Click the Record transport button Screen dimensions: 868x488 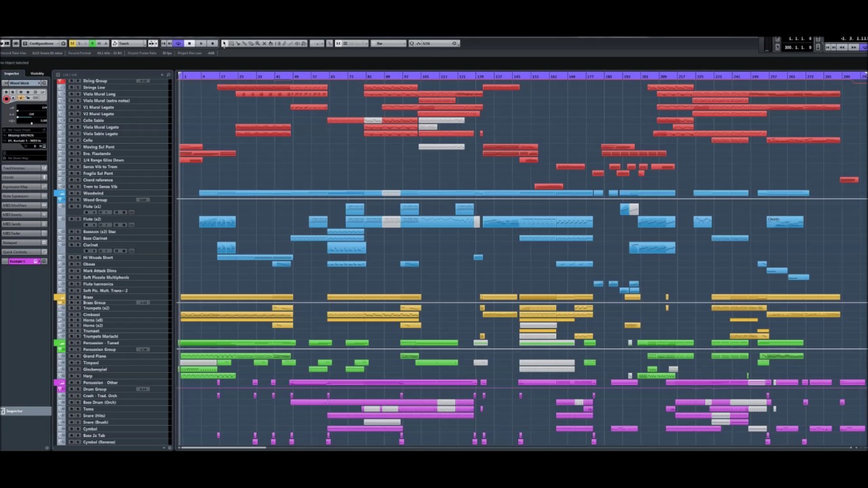pos(212,43)
